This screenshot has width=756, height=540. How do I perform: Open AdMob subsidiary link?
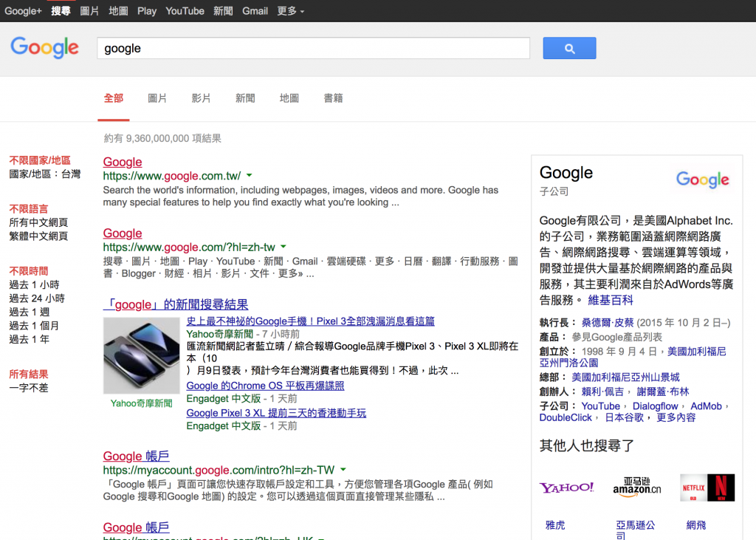(706, 406)
